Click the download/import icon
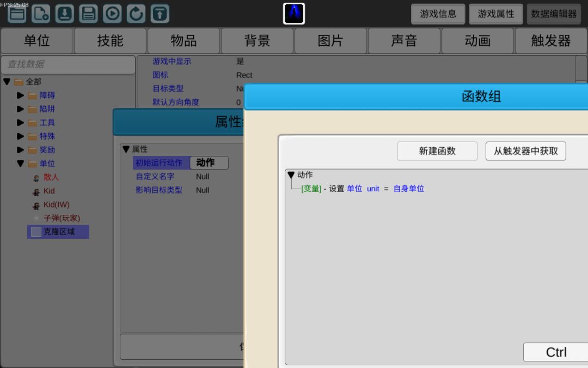This screenshot has height=368, width=588. point(65,14)
